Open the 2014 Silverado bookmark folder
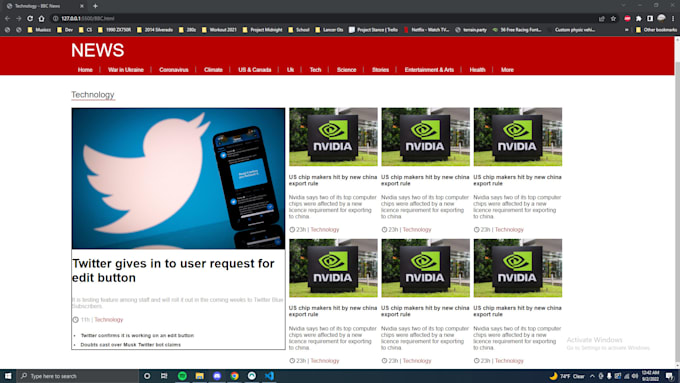 (154, 30)
